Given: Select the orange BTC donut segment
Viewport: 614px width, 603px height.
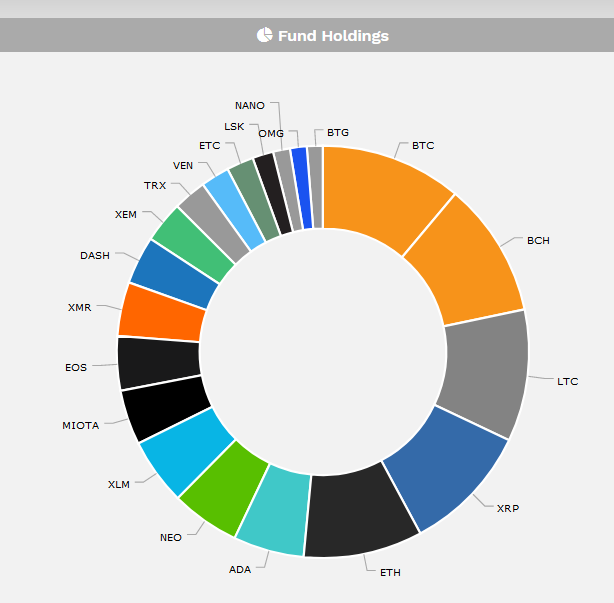Looking at the screenshot, I should click(x=378, y=196).
